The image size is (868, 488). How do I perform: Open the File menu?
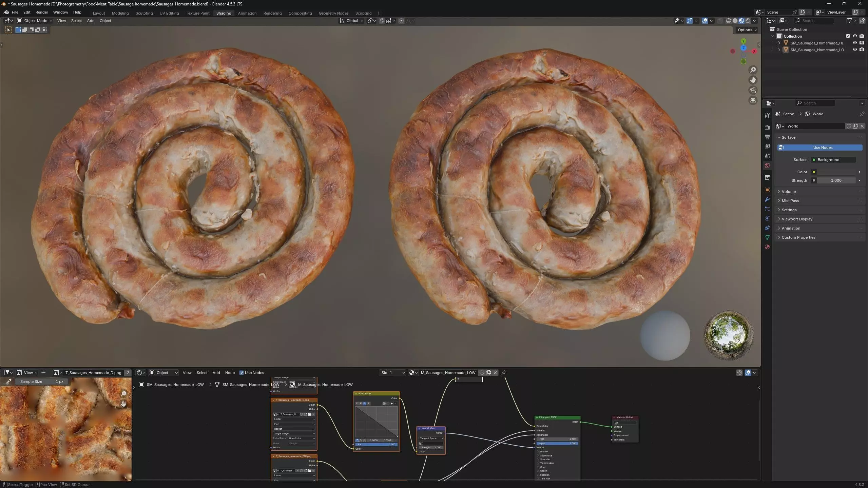pos(15,12)
